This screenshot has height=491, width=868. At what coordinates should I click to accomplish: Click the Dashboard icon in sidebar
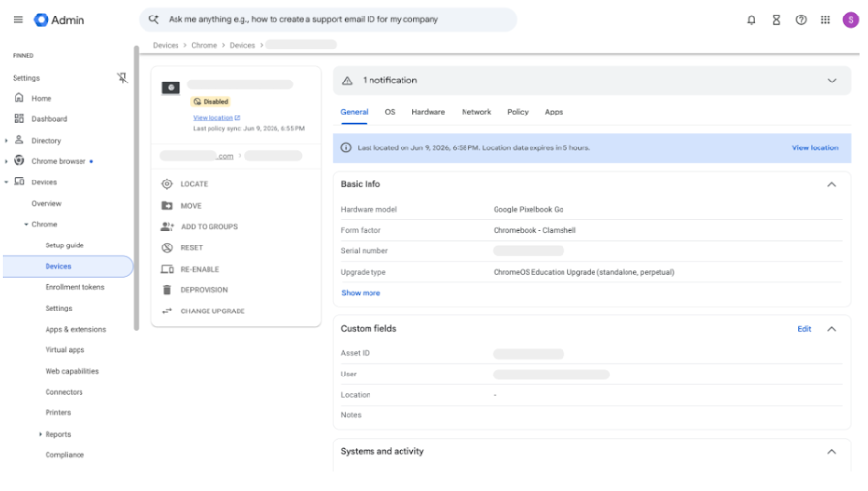tap(19, 118)
